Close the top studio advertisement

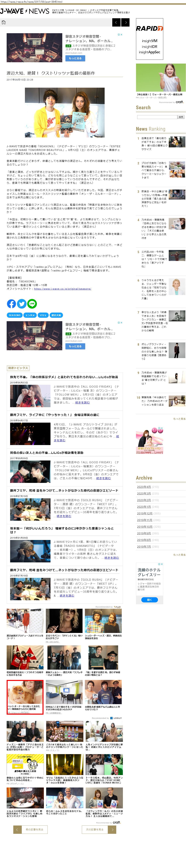click(x=121, y=35)
